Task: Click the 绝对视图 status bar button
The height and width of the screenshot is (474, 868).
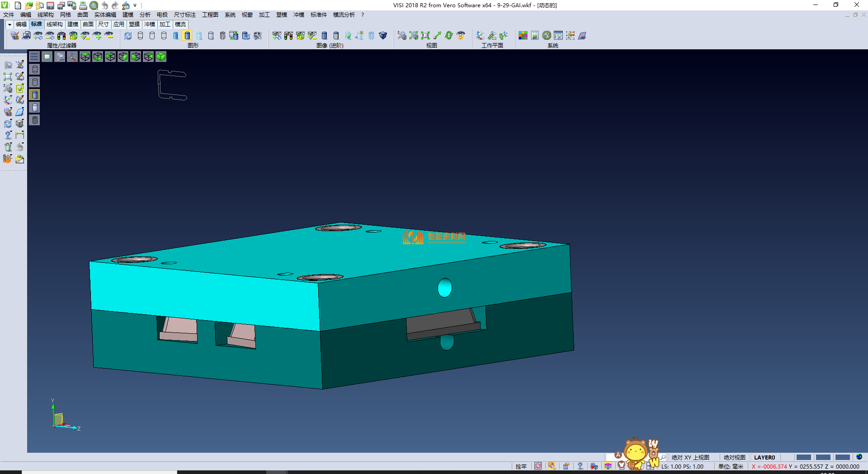Action: (734, 457)
